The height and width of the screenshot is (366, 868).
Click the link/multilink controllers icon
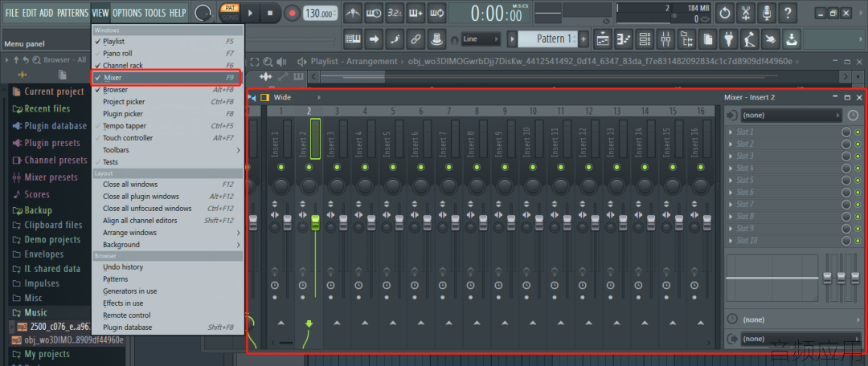[x=416, y=39]
